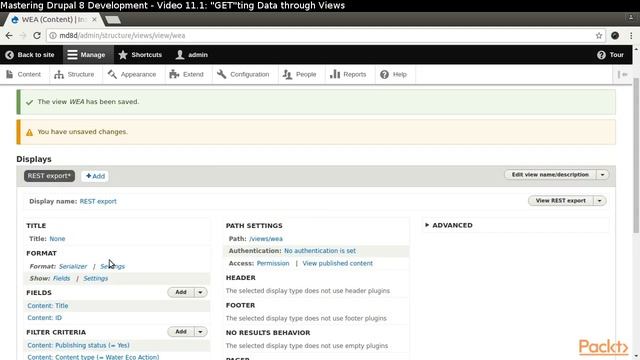640x360 pixels.
Task: Open the browser three-dot menu
Action: pyautogui.click(x=631, y=36)
